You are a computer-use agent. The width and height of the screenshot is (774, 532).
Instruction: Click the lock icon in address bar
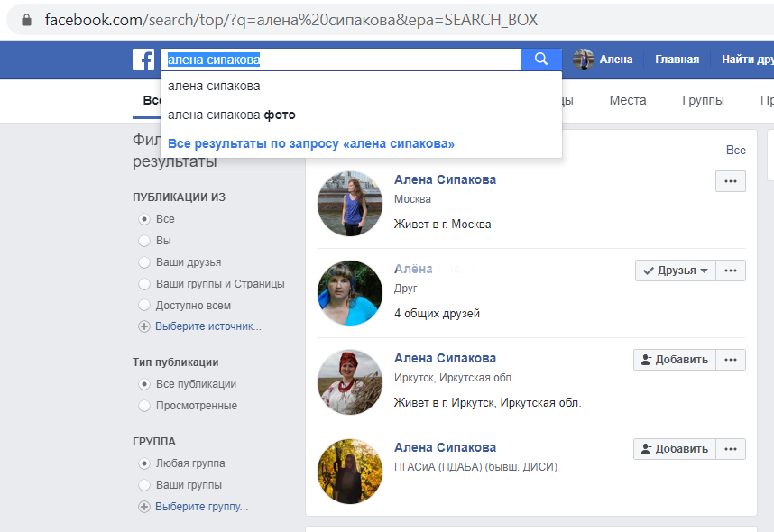point(27,20)
